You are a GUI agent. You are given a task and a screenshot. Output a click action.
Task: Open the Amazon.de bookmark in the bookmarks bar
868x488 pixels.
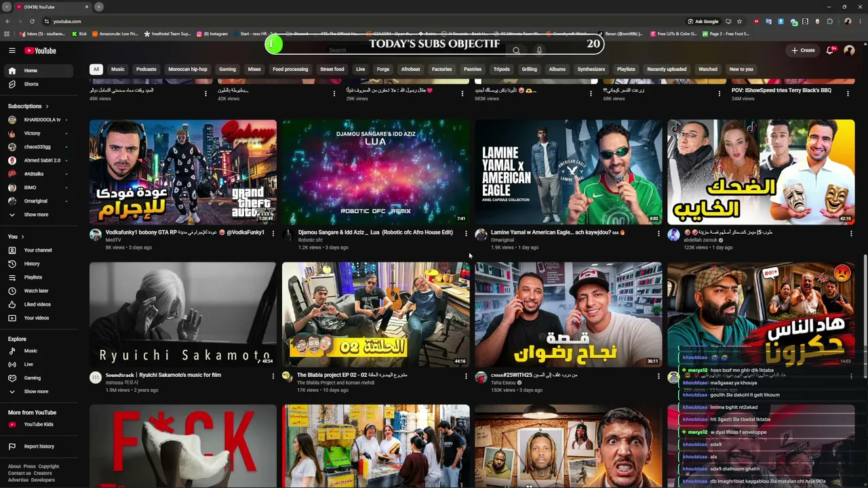tap(115, 34)
